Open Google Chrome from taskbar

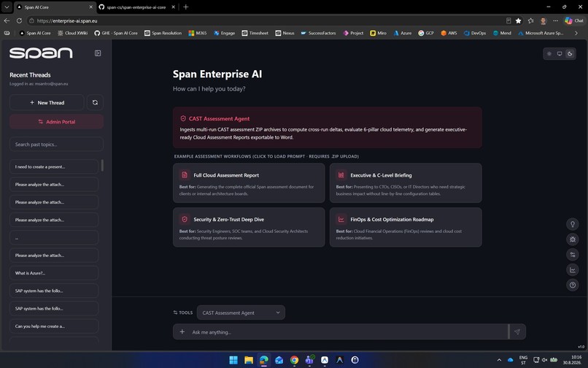[294, 360]
